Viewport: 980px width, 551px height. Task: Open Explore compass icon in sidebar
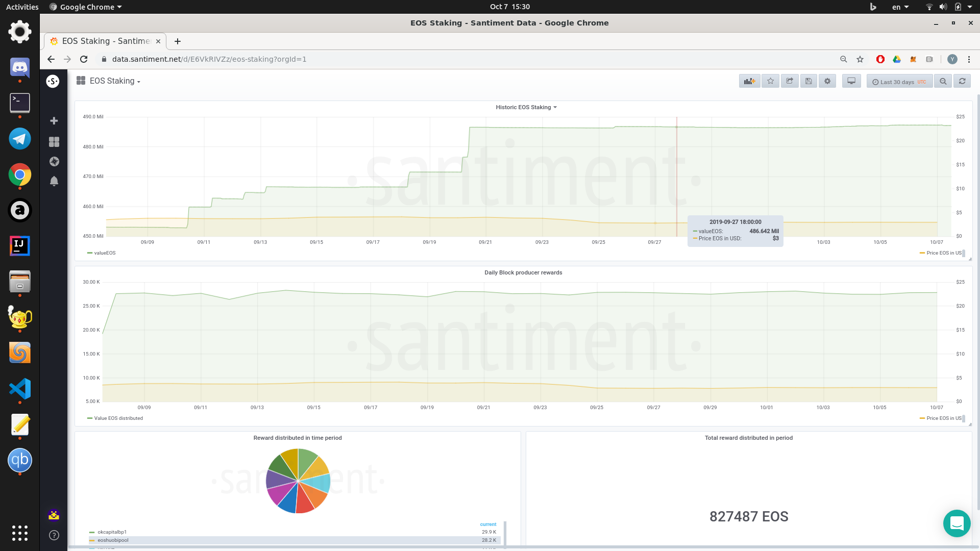(x=54, y=162)
